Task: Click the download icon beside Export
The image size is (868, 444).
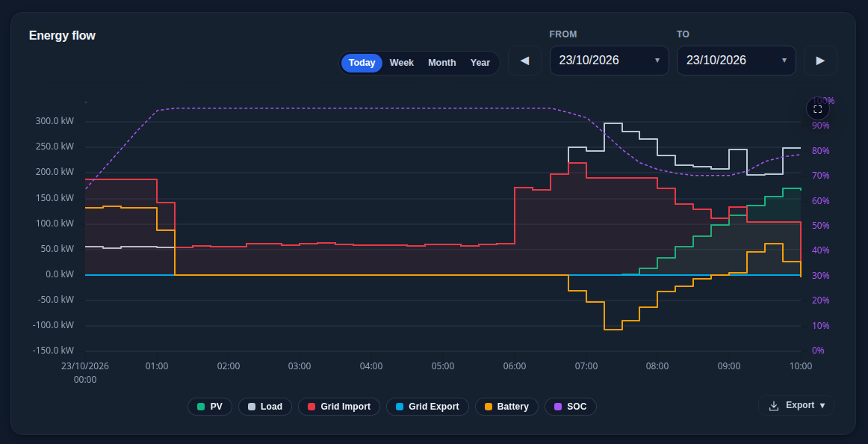Action: click(774, 406)
